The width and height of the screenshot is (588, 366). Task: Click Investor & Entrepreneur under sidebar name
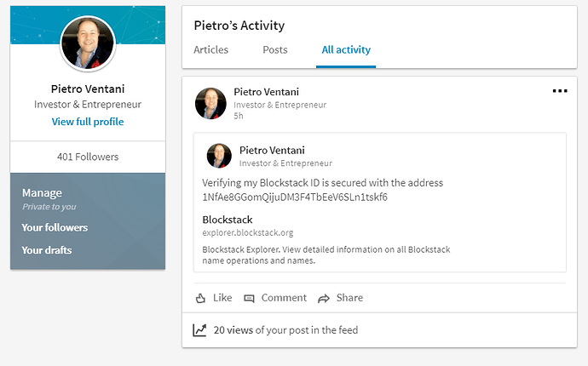point(88,104)
